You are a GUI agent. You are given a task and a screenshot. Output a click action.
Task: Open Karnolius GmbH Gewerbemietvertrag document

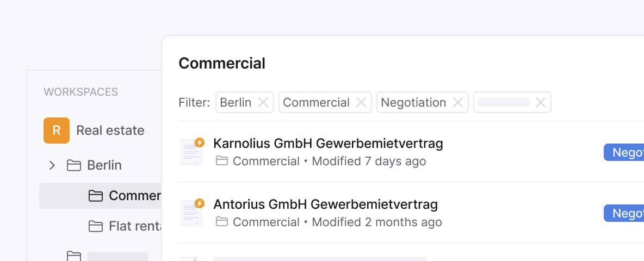coord(328,144)
